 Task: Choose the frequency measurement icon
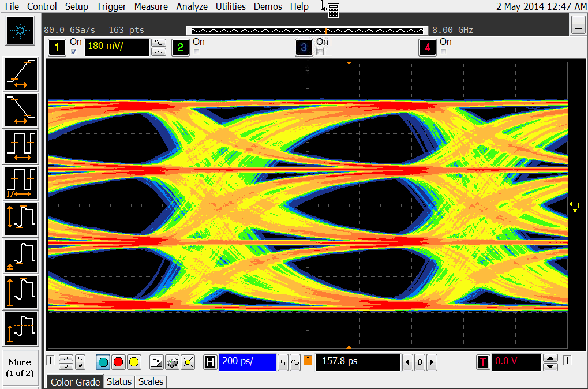click(21, 182)
